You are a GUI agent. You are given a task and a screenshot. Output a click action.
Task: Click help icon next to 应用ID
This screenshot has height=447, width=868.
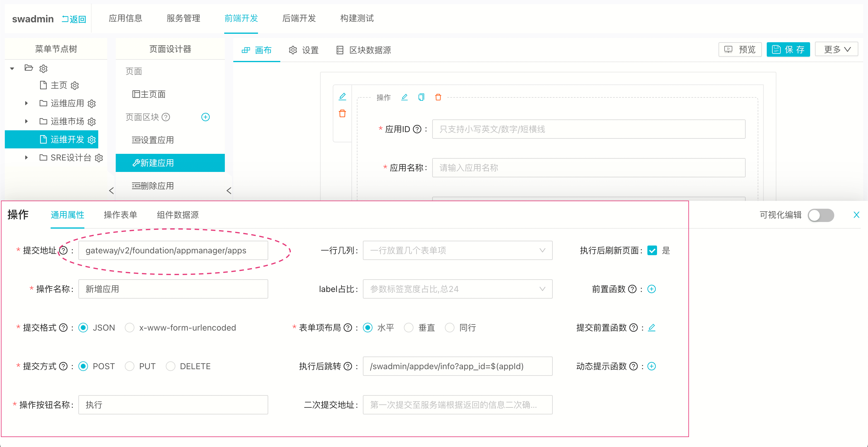click(417, 129)
